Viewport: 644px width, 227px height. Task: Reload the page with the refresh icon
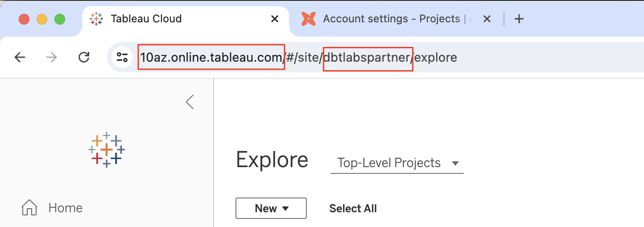(84, 57)
